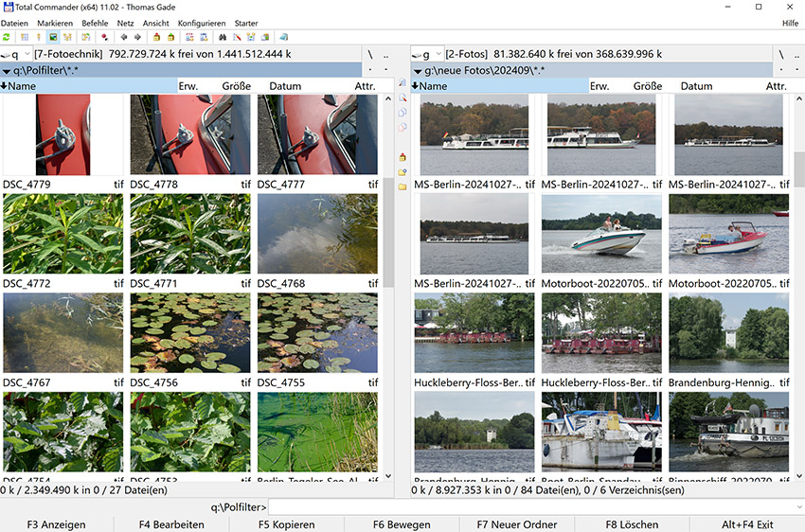The height and width of the screenshot is (532, 805).
Task: Open the Befehle menu
Action: (x=95, y=23)
